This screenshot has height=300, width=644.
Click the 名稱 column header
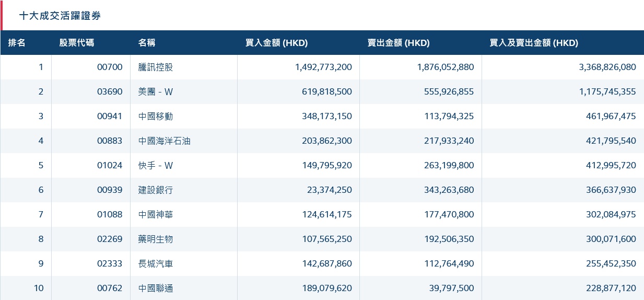tap(147, 43)
